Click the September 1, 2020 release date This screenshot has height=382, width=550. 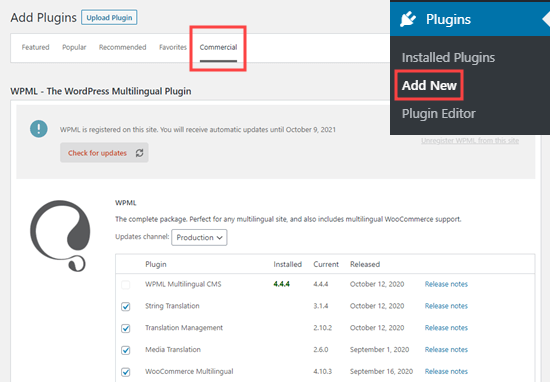pyautogui.click(x=379, y=349)
